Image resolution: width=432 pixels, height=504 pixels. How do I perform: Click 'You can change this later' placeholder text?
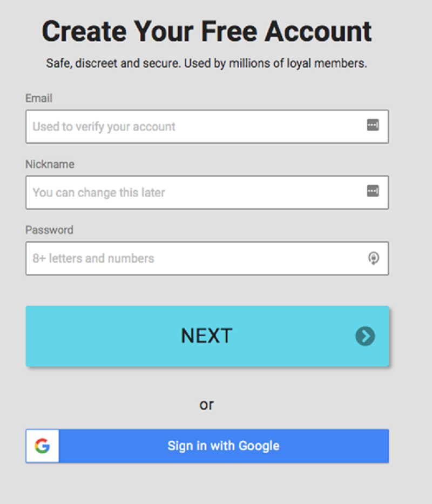point(99,192)
